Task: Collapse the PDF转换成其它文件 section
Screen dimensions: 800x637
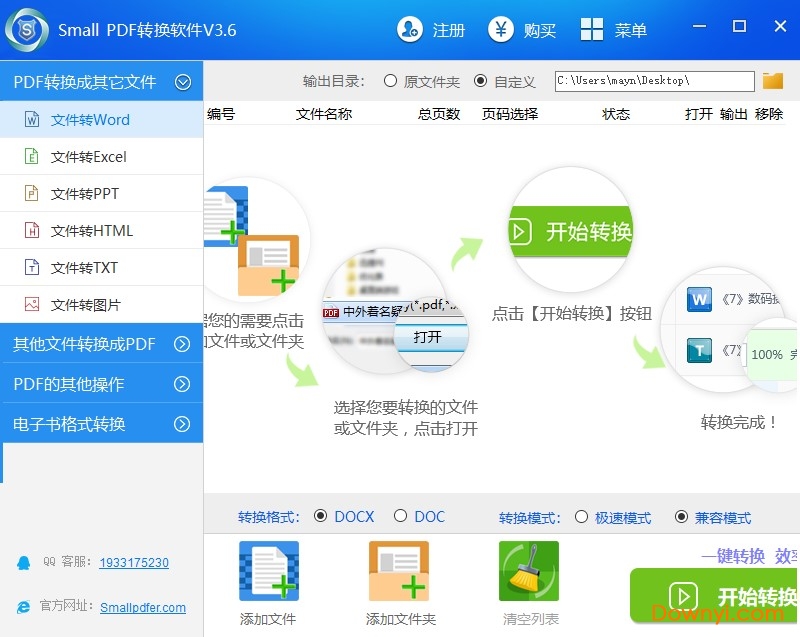Action: click(182, 82)
